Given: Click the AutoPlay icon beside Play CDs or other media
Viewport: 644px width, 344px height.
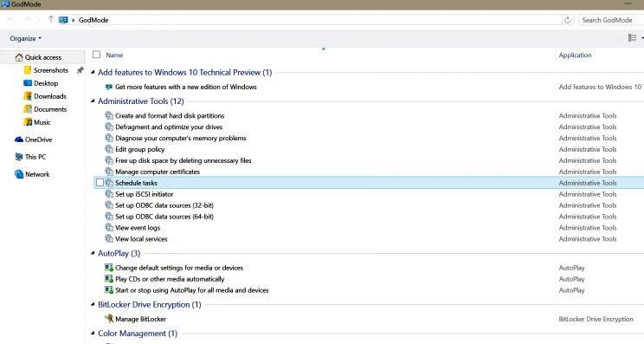Looking at the screenshot, I should 109,279.
